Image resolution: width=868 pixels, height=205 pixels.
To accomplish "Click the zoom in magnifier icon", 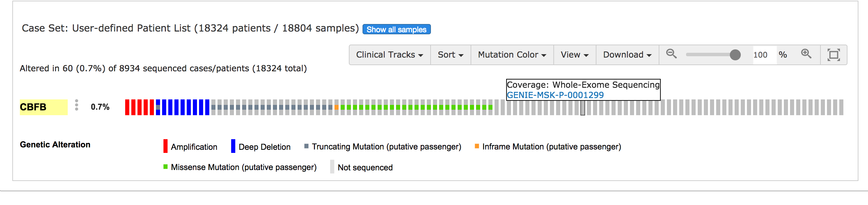I will click(x=806, y=54).
